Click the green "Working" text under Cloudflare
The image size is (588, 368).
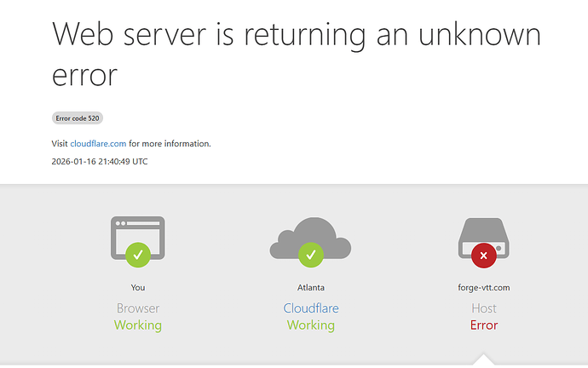click(311, 325)
